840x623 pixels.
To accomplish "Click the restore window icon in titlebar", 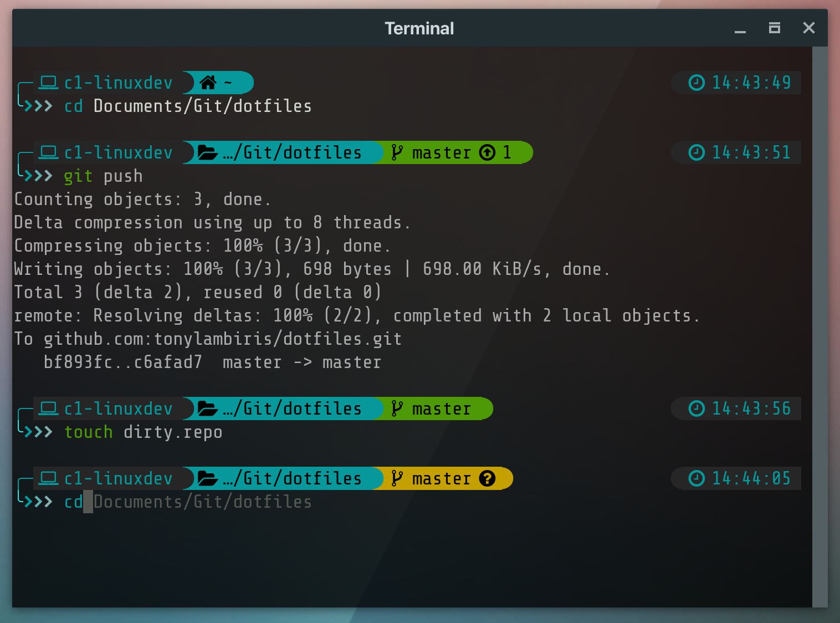I will [775, 28].
